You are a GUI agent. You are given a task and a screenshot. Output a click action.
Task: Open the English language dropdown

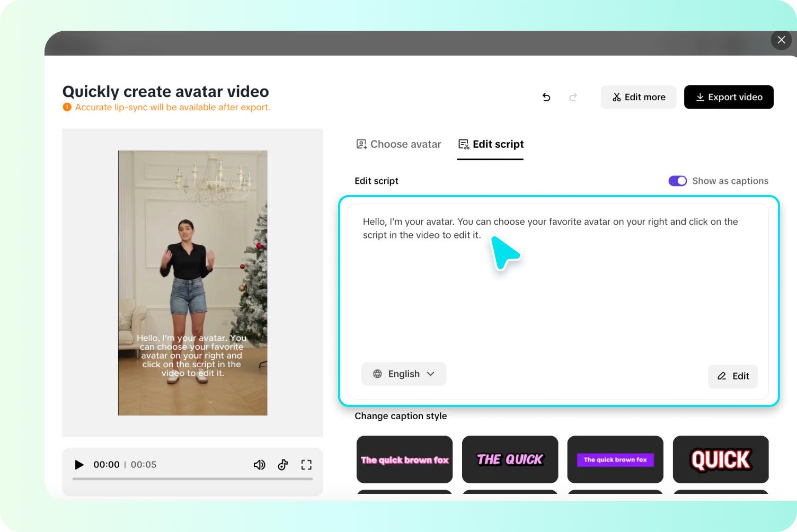(x=403, y=374)
